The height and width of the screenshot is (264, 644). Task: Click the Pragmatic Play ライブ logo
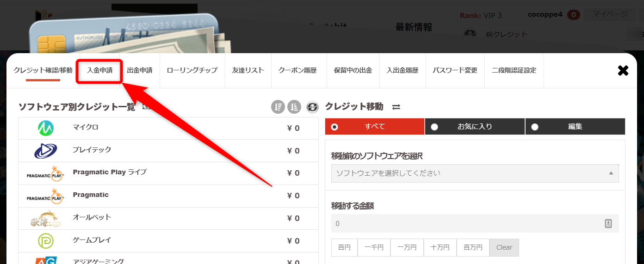45,173
